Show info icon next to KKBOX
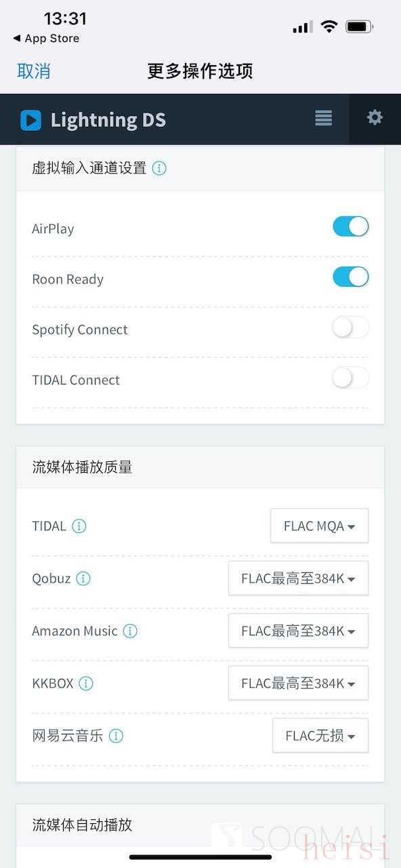 86,684
